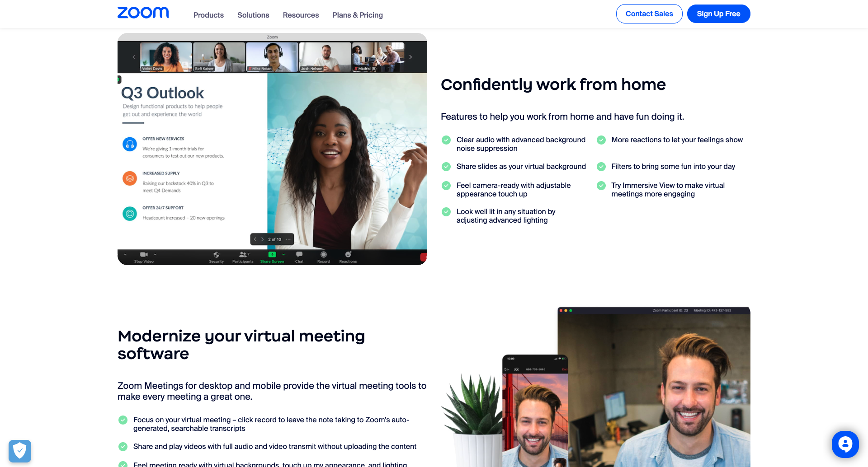Select Madrid (5) video thumbnail
The width and height of the screenshot is (868, 467).
(378, 57)
